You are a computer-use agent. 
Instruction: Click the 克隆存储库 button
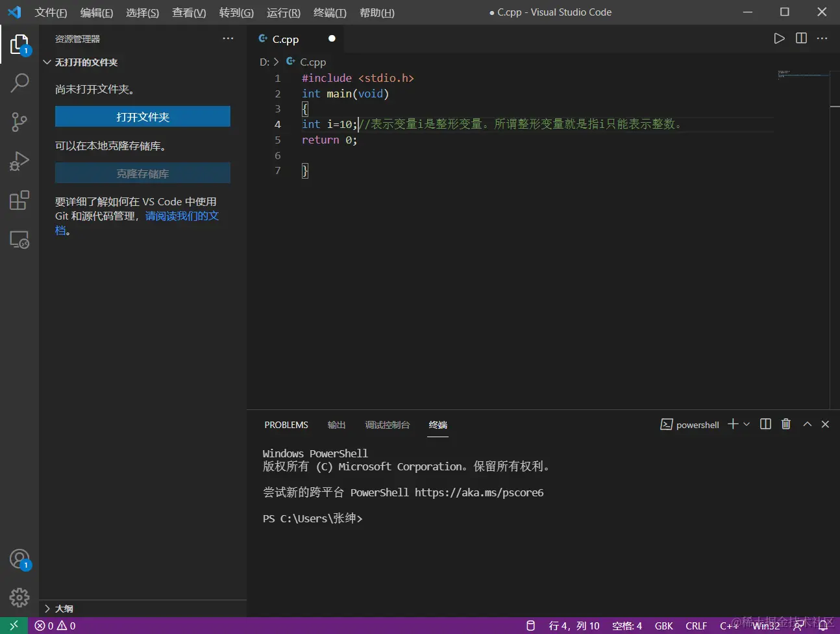(x=143, y=173)
